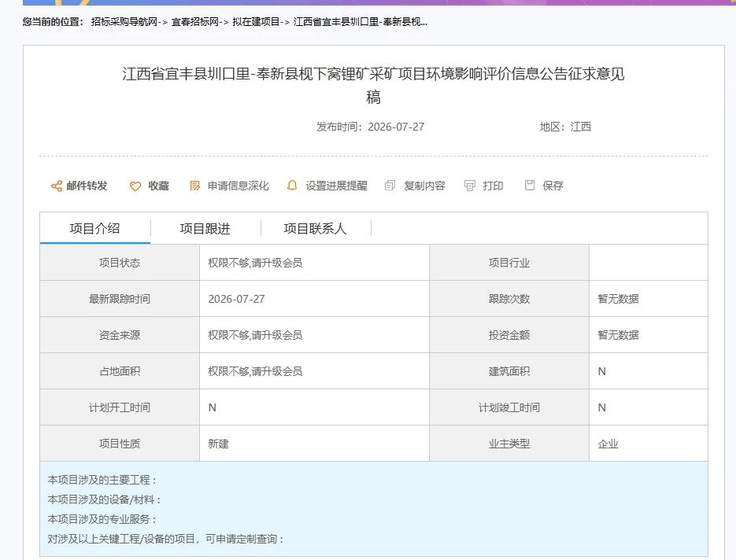
Task: Click 暂无数据 in the 跟踪次数 row
Action: pos(618,299)
